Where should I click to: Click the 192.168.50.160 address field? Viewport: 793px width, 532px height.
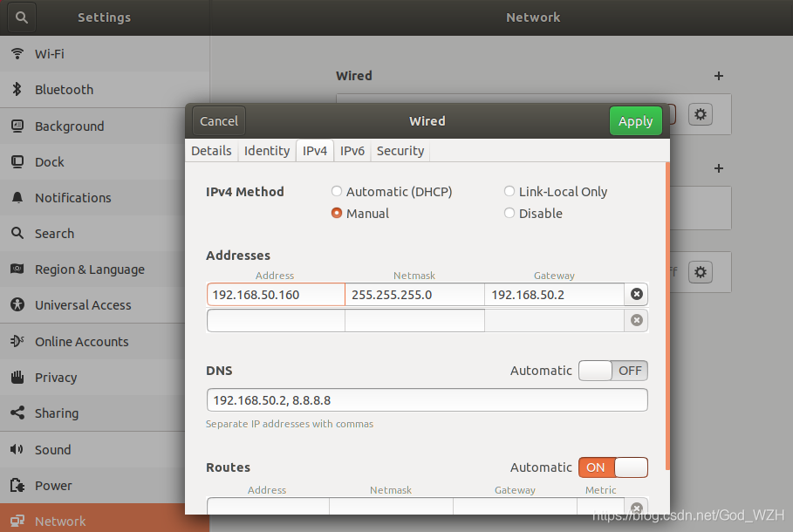(276, 294)
